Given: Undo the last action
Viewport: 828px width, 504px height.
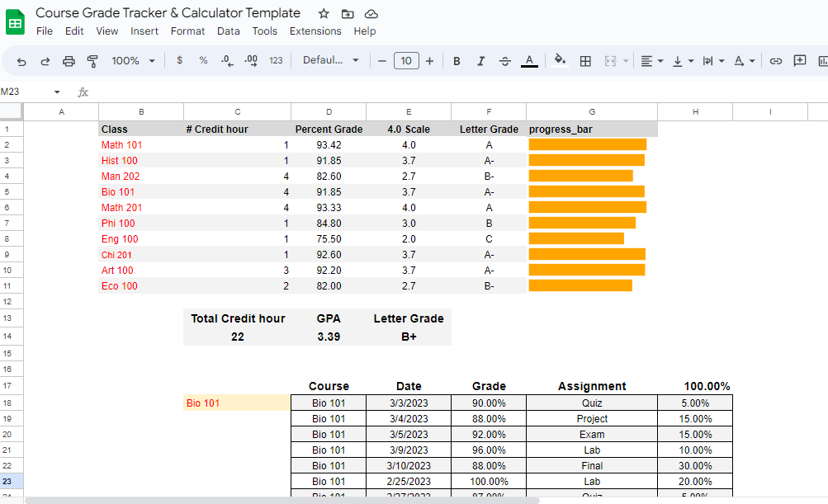Looking at the screenshot, I should 21,60.
